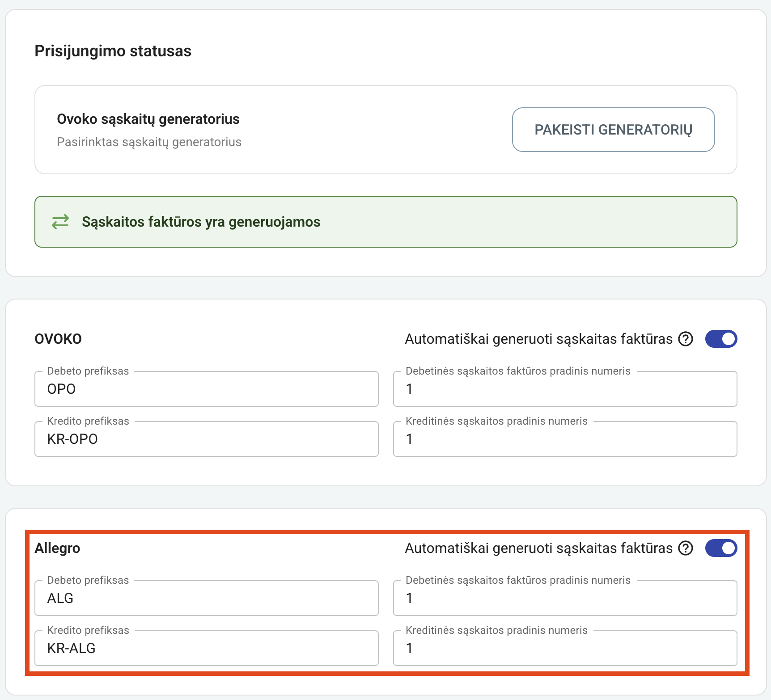
Task: Turn off the Allegro automatic invoice toggle
Action: point(721,548)
